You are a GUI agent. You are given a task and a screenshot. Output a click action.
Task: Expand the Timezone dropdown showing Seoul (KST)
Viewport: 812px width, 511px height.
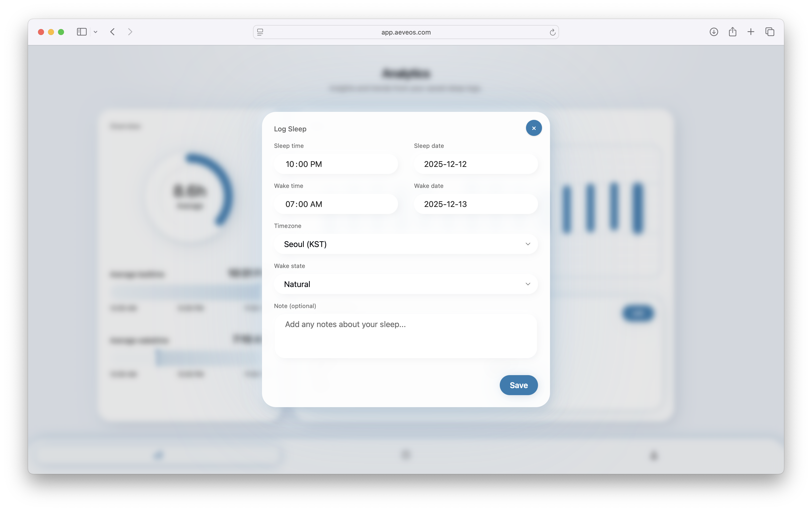pos(406,244)
